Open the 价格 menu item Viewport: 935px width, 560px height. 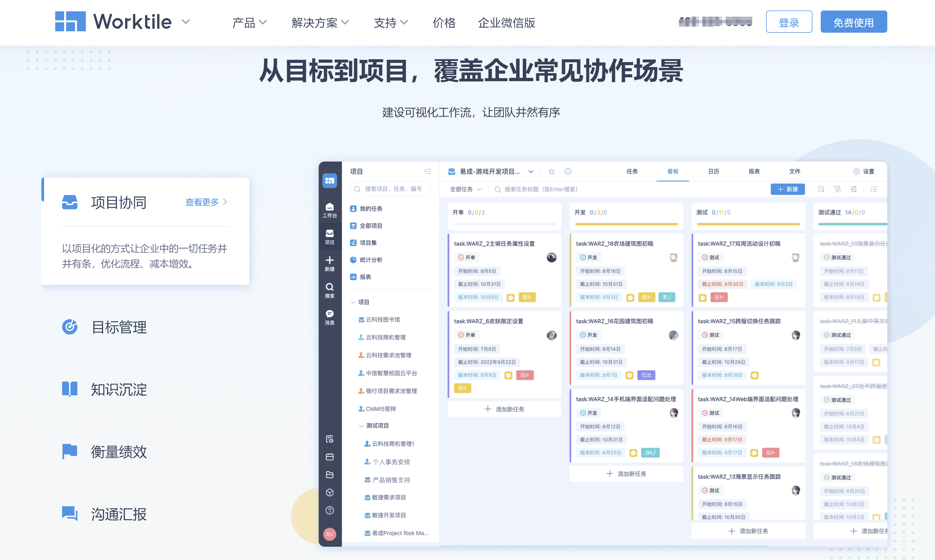point(444,23)
